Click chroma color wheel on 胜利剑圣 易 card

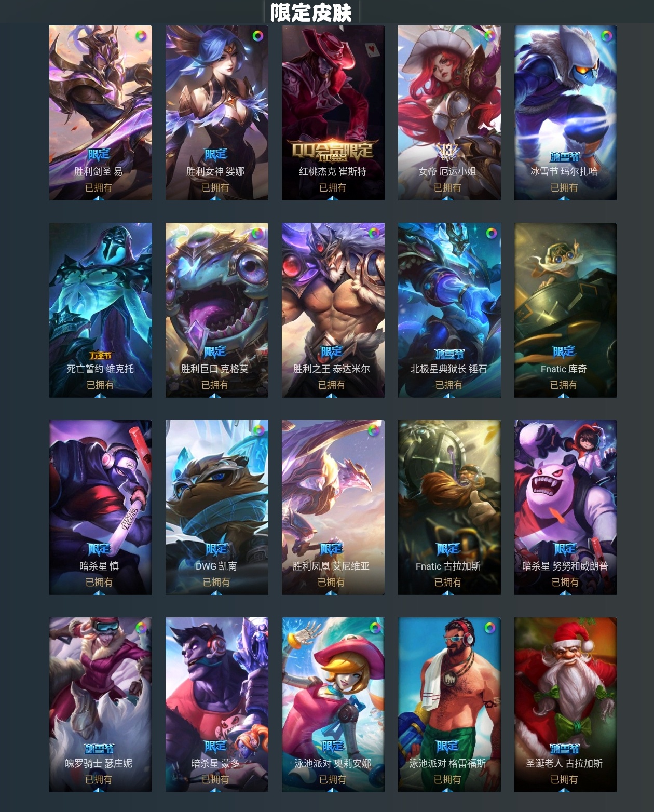(141, 36)
